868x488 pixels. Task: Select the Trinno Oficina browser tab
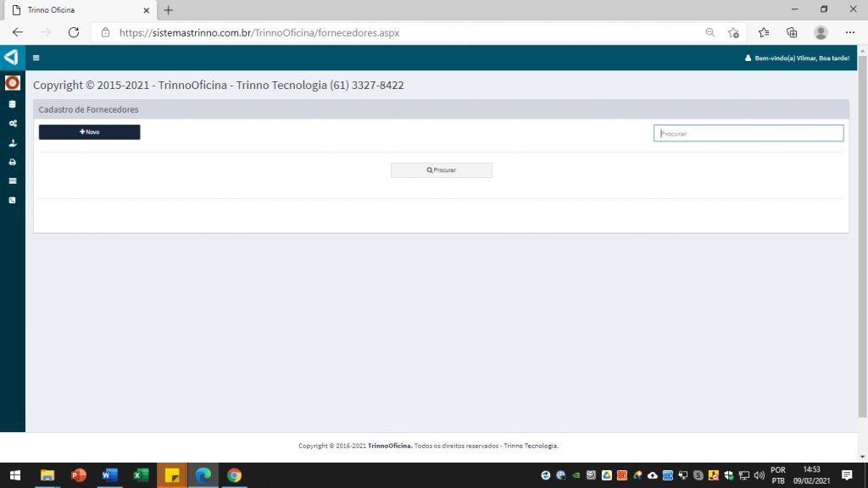81,10
